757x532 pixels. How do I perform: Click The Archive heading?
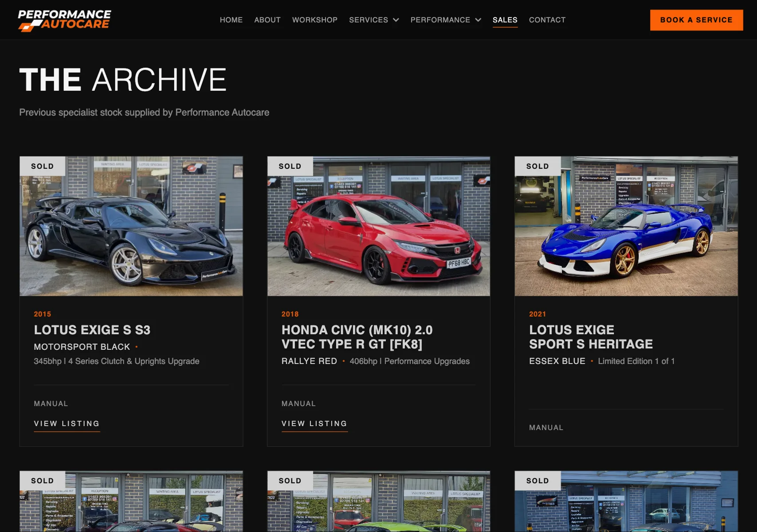click(123, 80)
